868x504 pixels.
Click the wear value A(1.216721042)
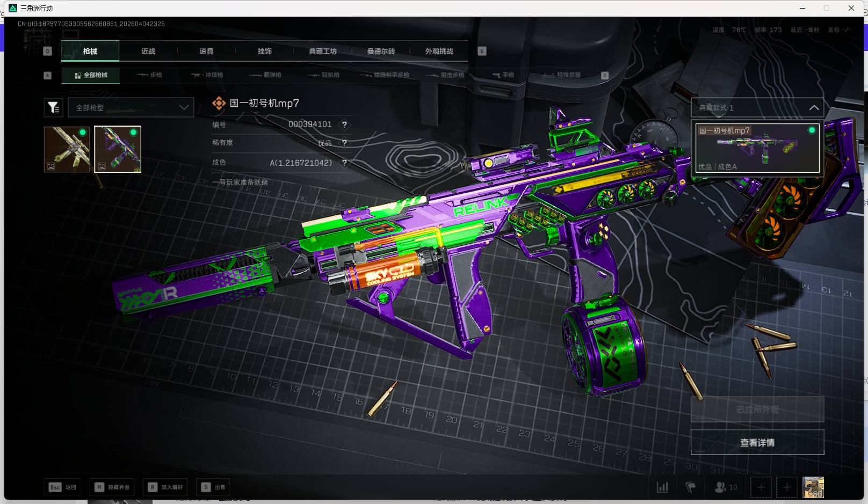pos(301,163)
